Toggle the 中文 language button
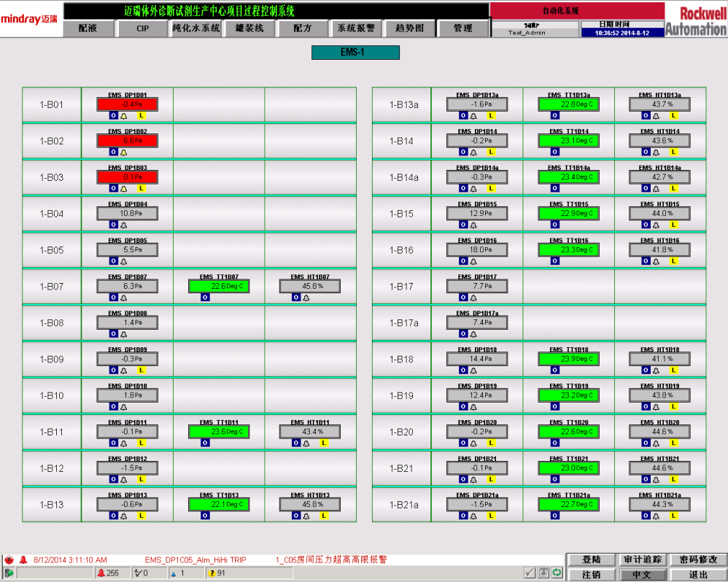Image resolution: width=728 pixels, height=582 pixels. pyautogui.click(x=643, y=575)
